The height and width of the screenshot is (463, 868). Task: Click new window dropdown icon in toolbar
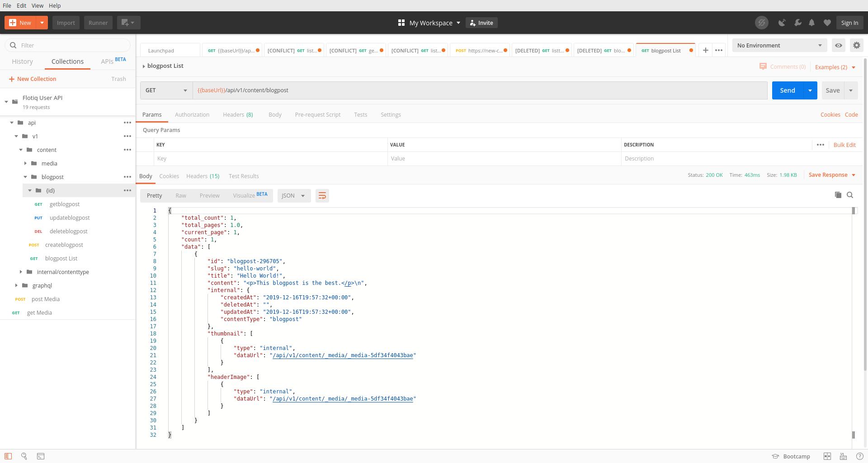(129, 23)
